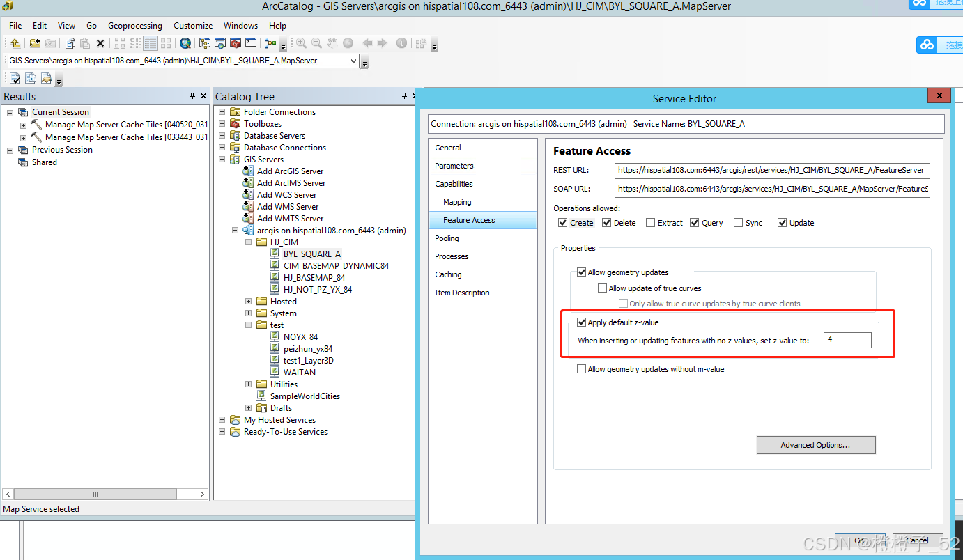Click the ArcCatalog title bar app icon
963x560 pixels.
point(8,6)
